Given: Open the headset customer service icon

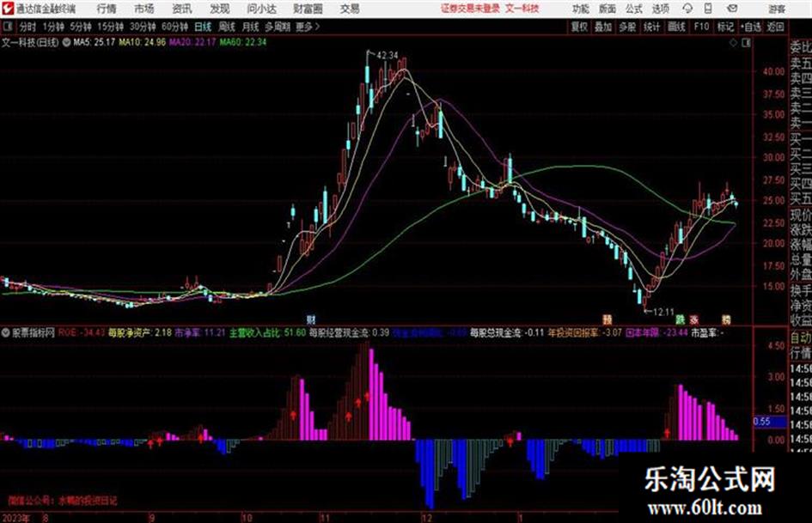Looking at the screenshot, I should click(687, 9).
